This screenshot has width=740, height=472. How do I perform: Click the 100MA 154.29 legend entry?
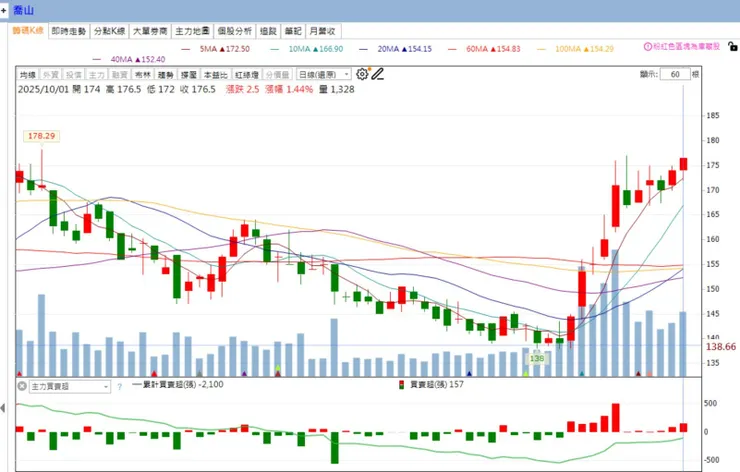click(x=575, y=49)
